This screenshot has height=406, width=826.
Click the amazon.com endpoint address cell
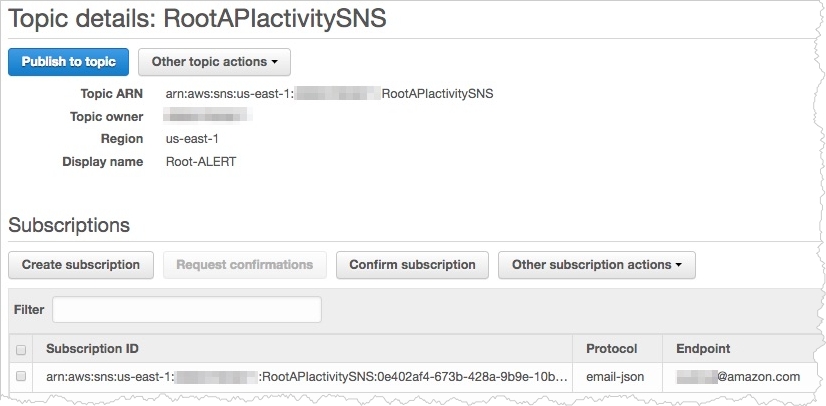[738, 377]
